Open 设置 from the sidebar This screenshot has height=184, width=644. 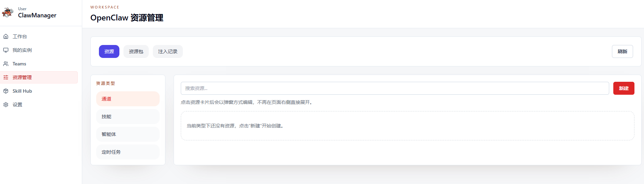click(39, 105)
